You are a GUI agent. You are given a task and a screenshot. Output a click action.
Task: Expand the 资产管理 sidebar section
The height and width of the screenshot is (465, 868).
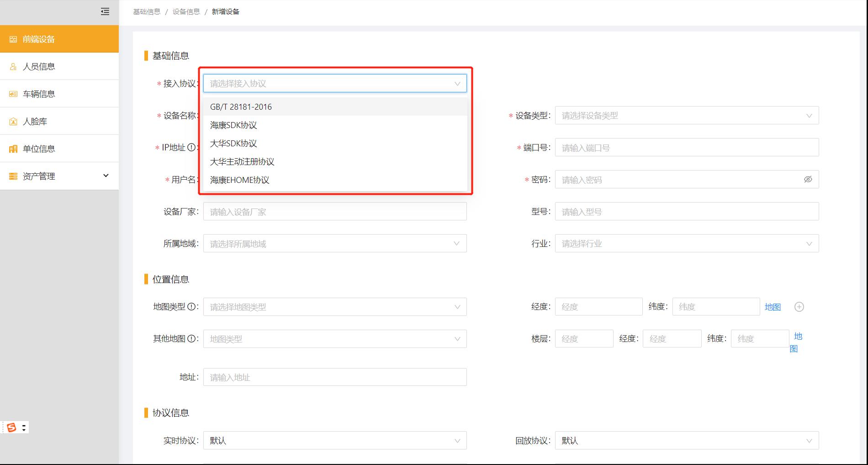click(x=106, y=176)
